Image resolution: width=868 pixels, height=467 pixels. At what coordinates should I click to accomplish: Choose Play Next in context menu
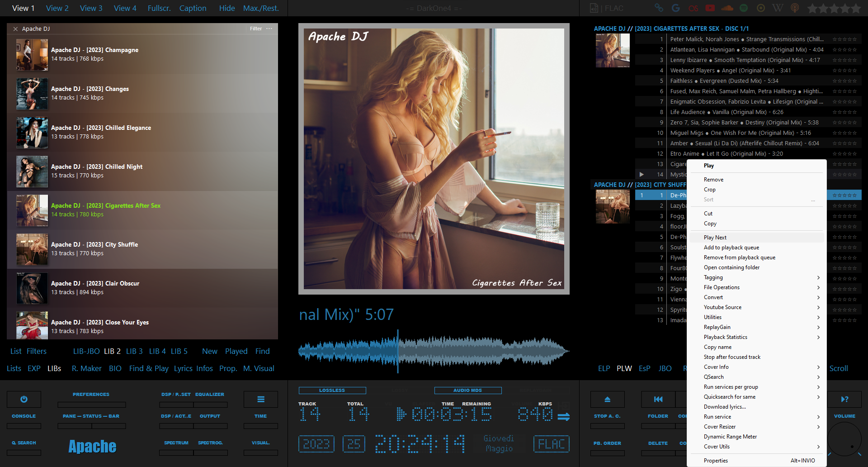pos(756,238)
